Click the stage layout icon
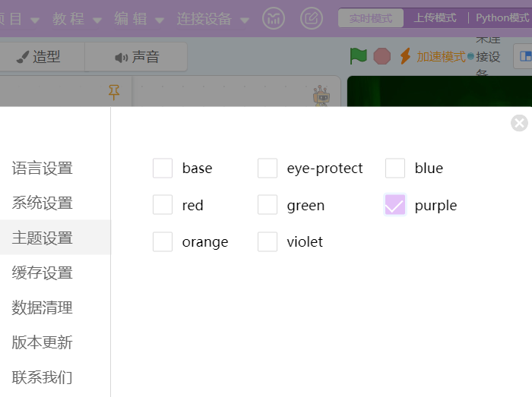The height and width of the screenshot is (397, 532). (525, 56)
